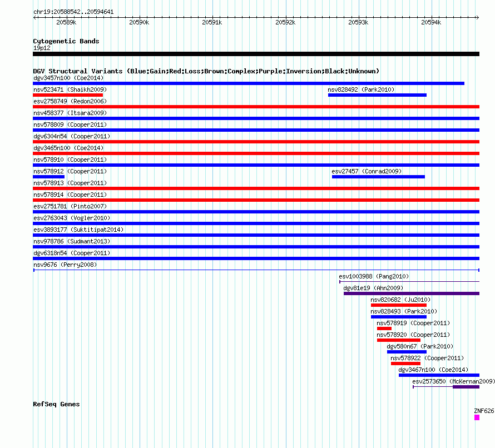The image size is (495, 448).
Task: Click the 20589k ruler tick label
Action: pos(66,22)
